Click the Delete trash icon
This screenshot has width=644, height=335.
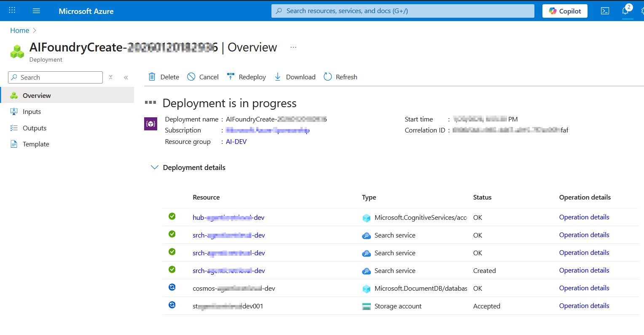152,77
